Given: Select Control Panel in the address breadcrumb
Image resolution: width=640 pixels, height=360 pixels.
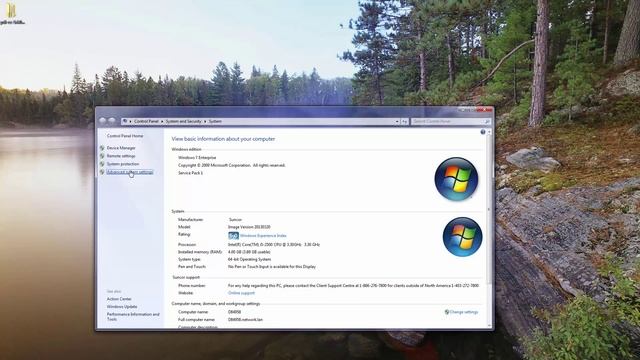Looking at the screenshot, I should tap(146, 122).
